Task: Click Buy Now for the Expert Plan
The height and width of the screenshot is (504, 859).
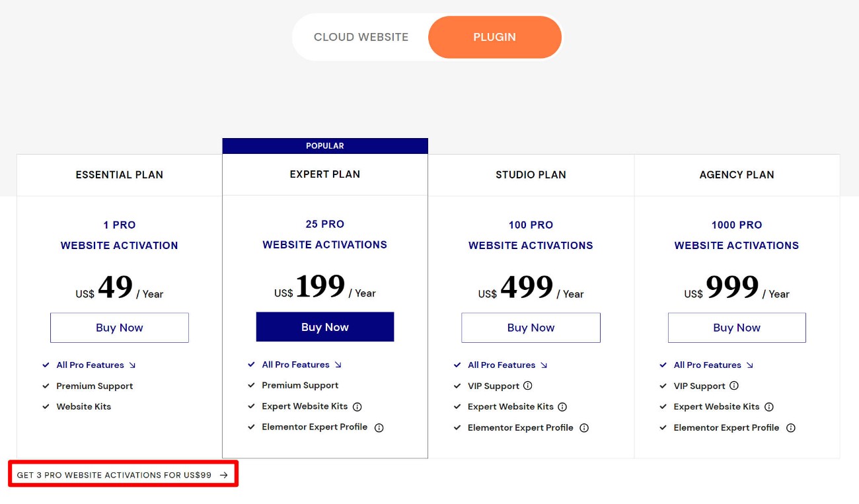Action: (325, 327)
